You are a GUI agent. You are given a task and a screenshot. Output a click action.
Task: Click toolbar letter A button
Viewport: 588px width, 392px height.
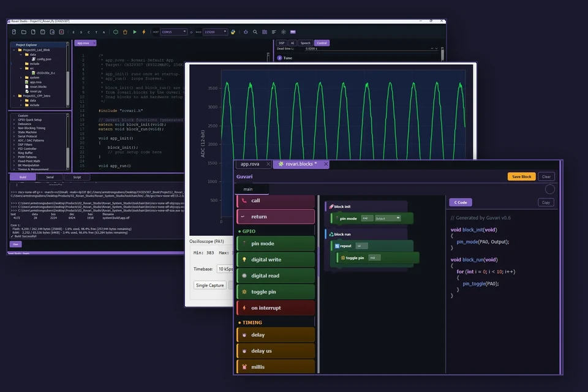(x=104, y=32)
